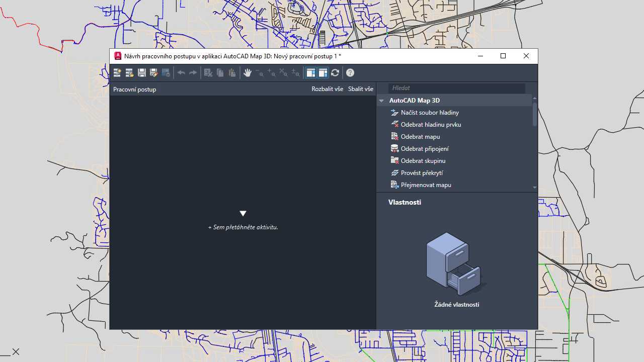Click Sbalit vše to collapse all

point(361,89)
